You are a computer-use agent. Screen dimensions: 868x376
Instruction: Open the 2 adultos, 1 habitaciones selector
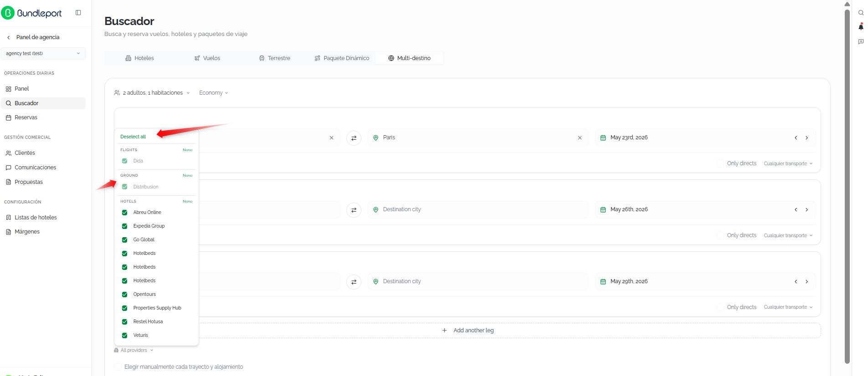(152, 93)
